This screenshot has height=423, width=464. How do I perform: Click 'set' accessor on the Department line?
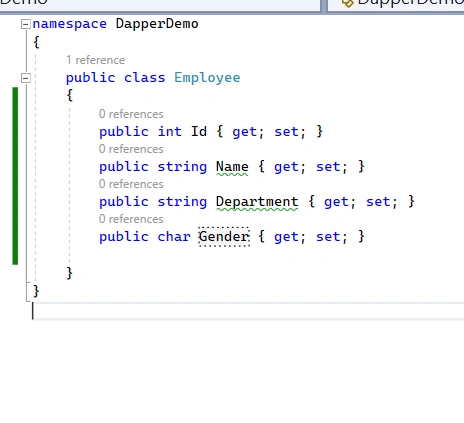pyautogui.click(x=378, y=202)
